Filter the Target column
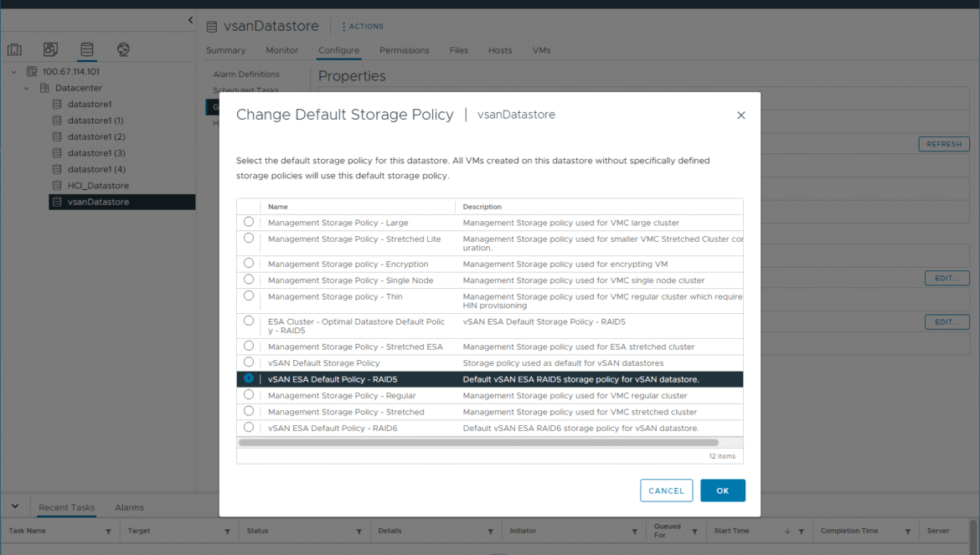 [x=228, y=532]
